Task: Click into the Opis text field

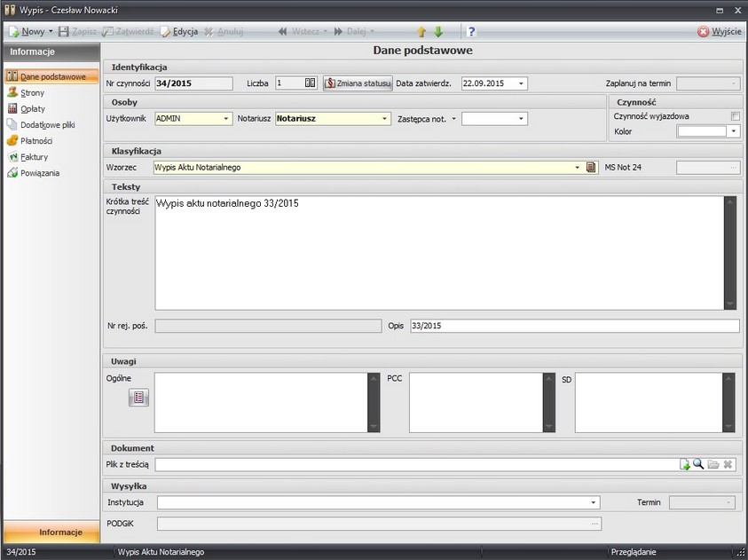Action: (573, 326)
